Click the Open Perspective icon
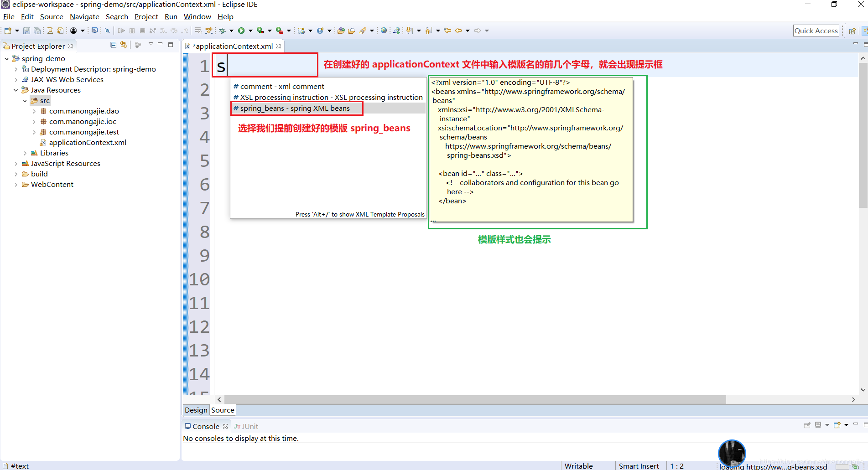This screenshot has width=868, height=470. [852, 31]
